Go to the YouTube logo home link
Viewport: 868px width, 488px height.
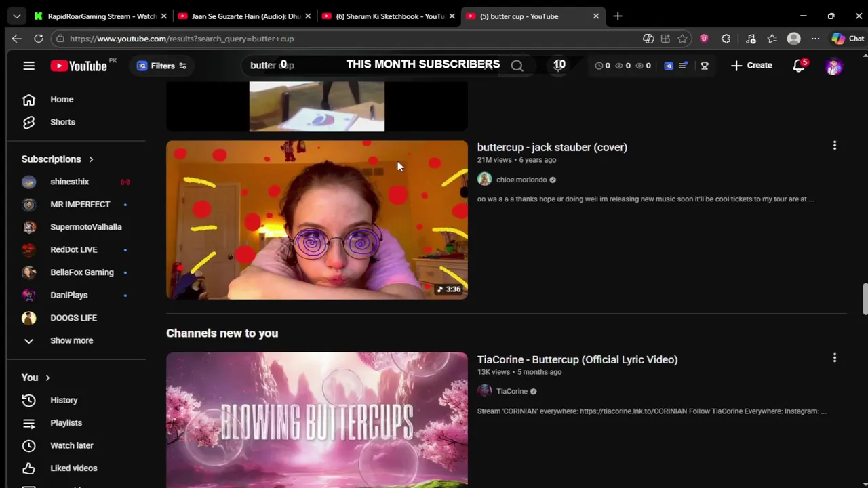point(79,66)
